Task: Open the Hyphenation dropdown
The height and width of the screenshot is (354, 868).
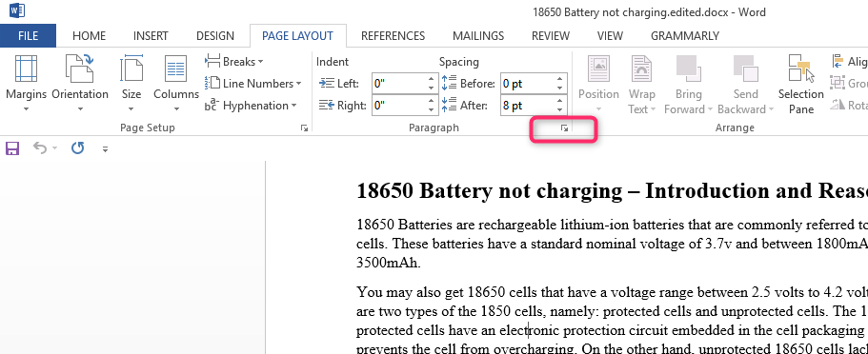Action: pos(251,105)
